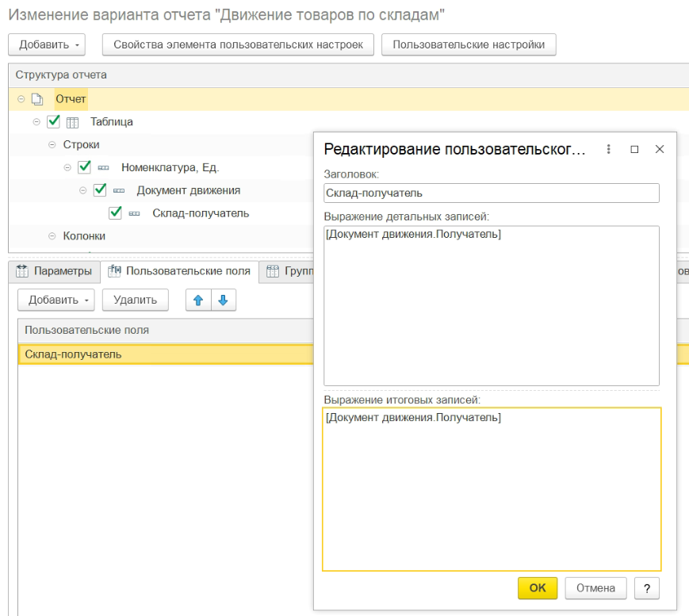Open help with the ? button
This screenshot has height=616, width=689.
[x=647, y=588]
